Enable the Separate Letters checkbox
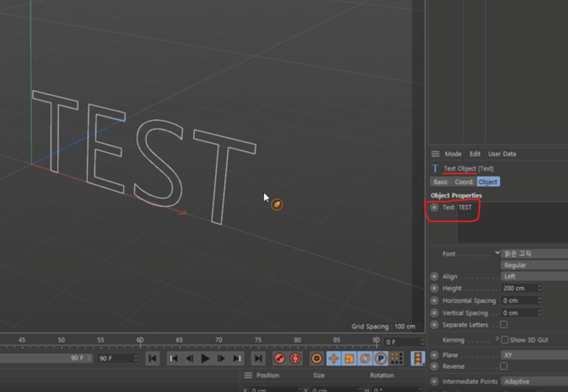This screenshot has height=392, width=568. [504, 325]
